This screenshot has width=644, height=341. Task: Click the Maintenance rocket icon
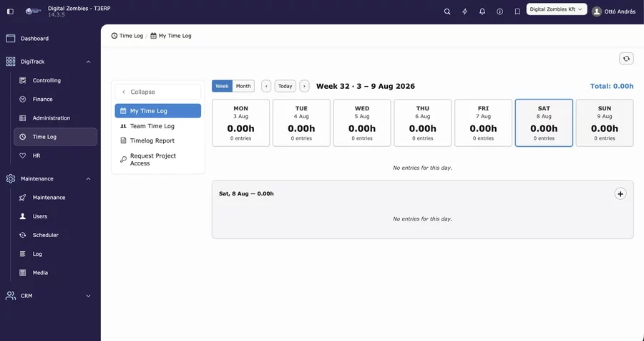pos(23,198)
